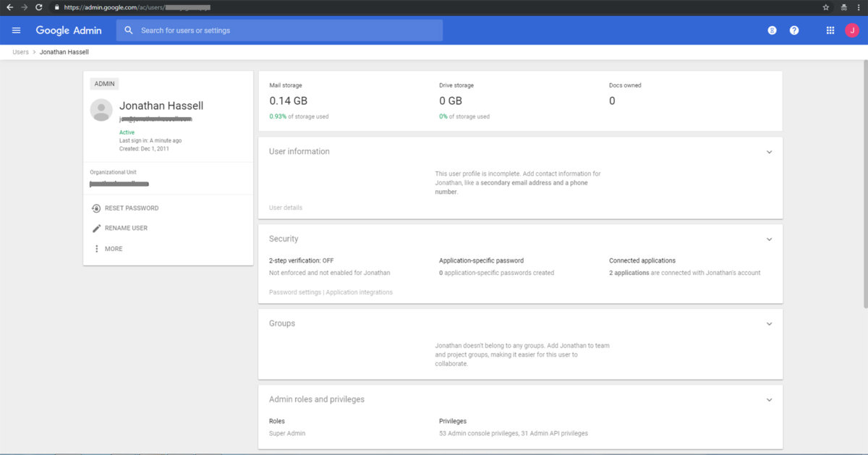The height and width of the screenshot is (455, 868).
Task: Expand Admin roles and privileges section
Action: (769, 399)
